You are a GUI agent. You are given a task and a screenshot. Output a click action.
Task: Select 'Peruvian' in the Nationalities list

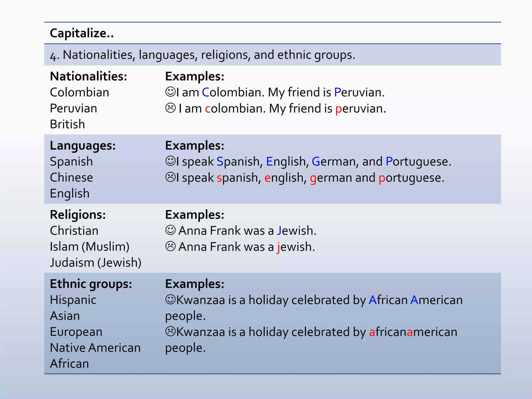[x=74, y=108]
